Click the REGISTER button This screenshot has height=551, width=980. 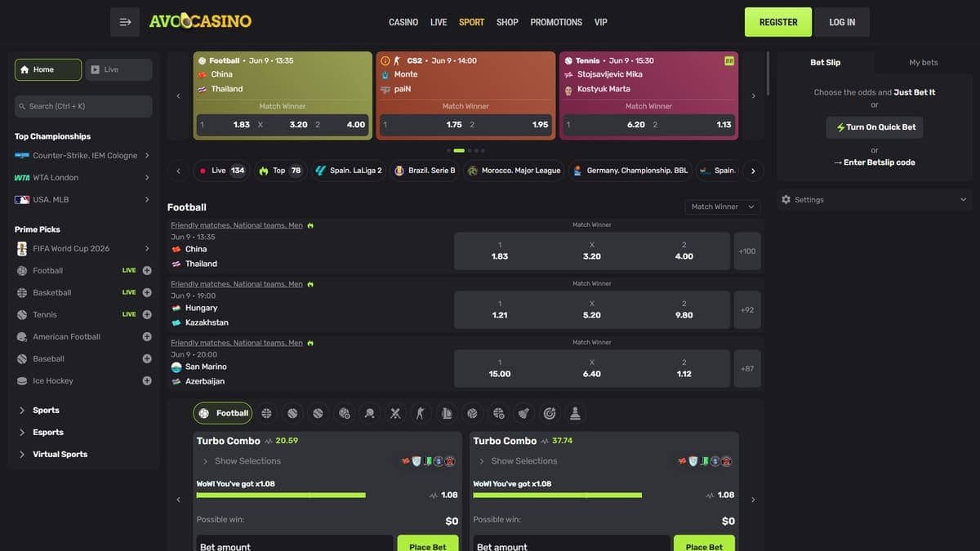coord(778,22)
